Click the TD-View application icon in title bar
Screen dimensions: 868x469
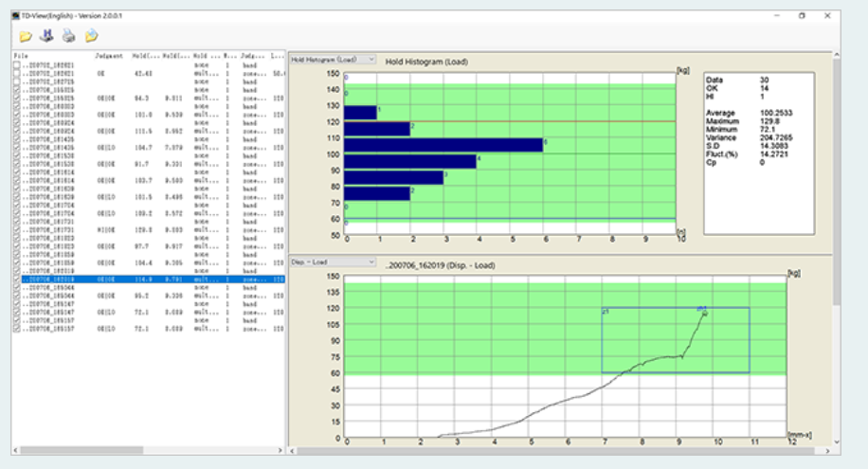pyautogui.click(x=16, y=15)
